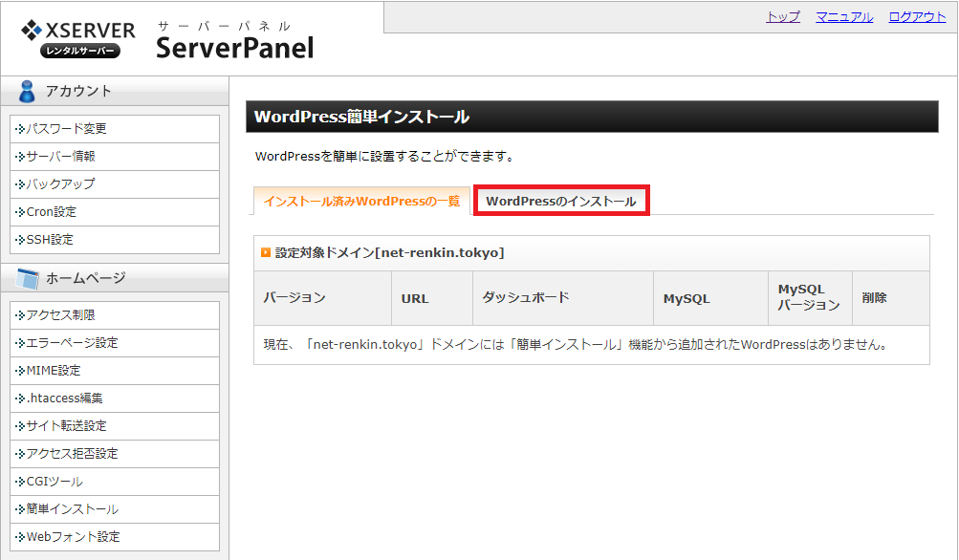The width and height of the screenshot is (959, 560).
Task: Click the no-WordPress-installed message row
Action: (592, 345)
